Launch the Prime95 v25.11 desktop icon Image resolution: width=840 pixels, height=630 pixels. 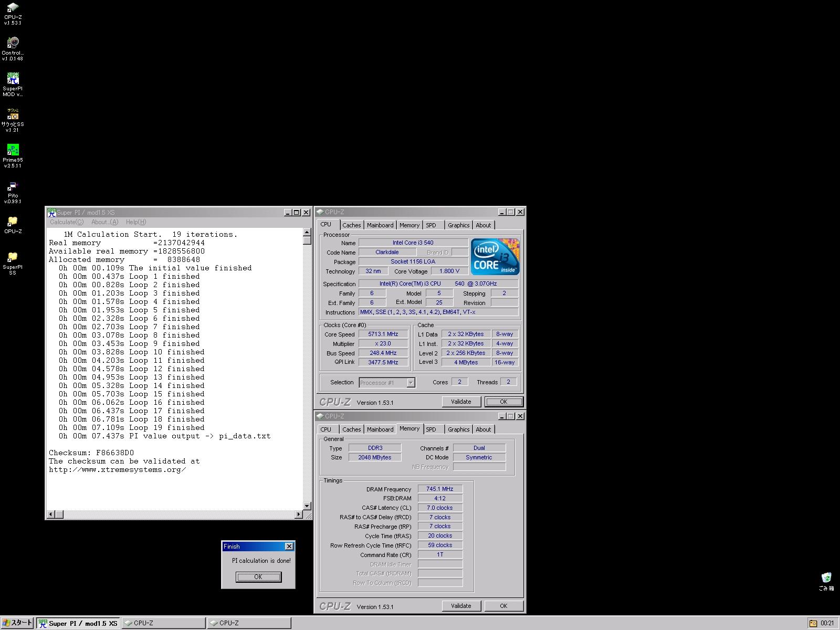coord(13,156)
